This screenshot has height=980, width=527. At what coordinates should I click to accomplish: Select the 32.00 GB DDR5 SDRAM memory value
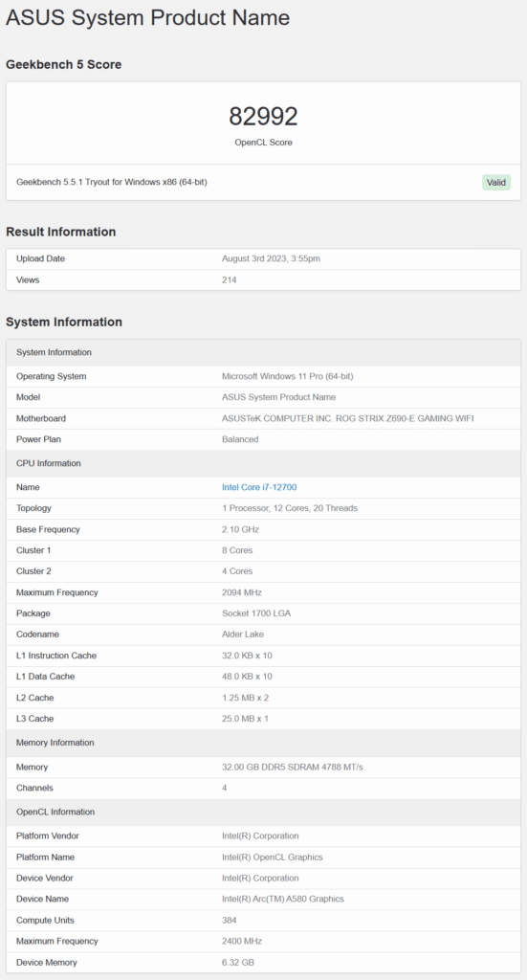(x=293, y=767)
